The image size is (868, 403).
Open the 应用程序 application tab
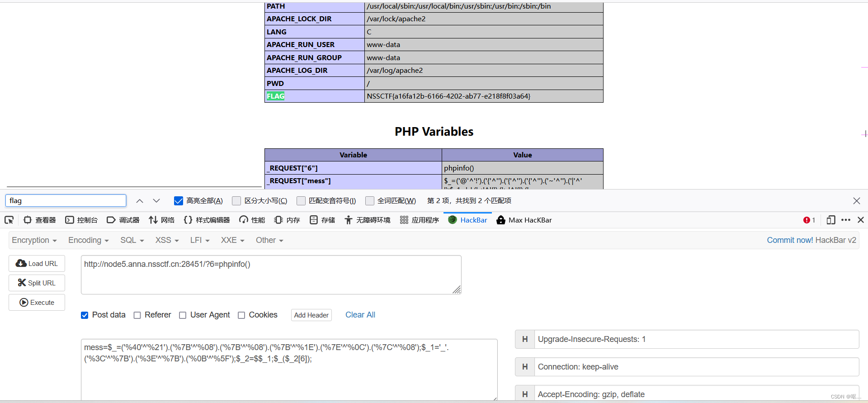coord(420,220)
